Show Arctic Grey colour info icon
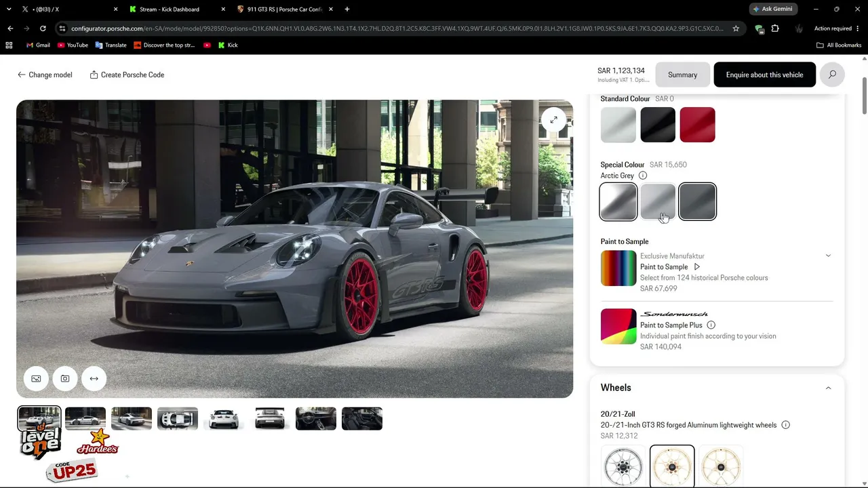 coord(643,176)
